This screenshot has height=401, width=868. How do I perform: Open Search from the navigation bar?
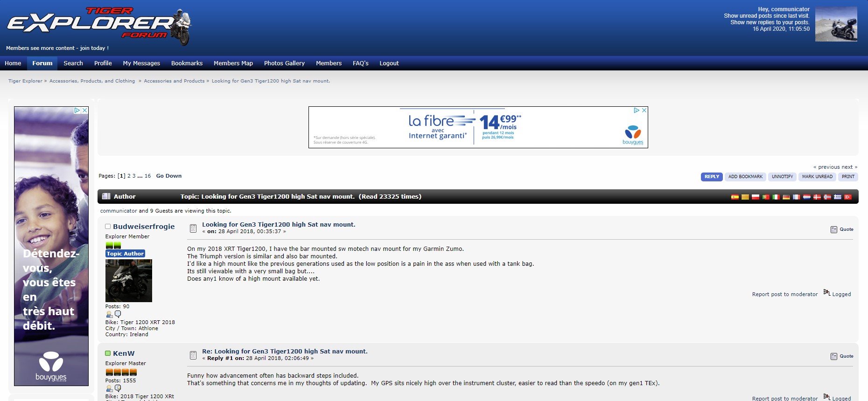[x=73, y=63]
